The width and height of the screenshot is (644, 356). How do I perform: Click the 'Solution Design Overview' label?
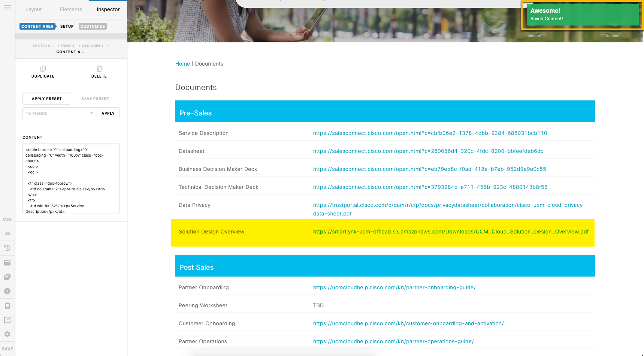coord(211,232)
